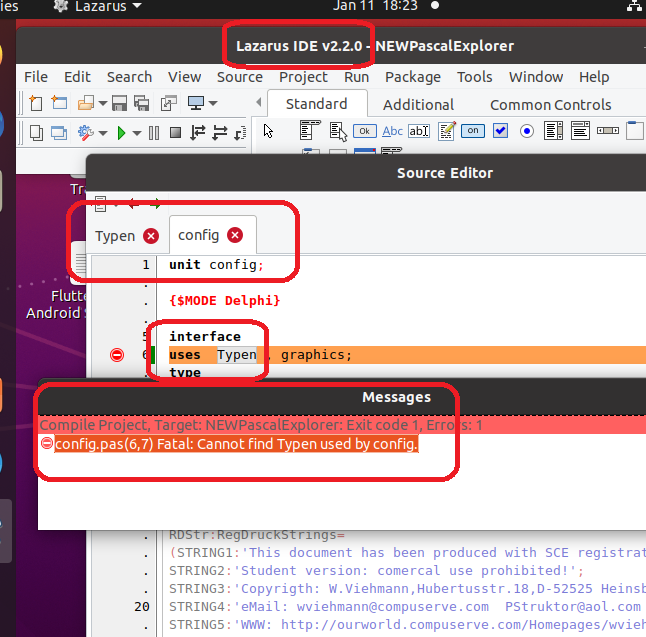Open the Run menu
This screenshot has height=637, width=646.
click(356, 77)
